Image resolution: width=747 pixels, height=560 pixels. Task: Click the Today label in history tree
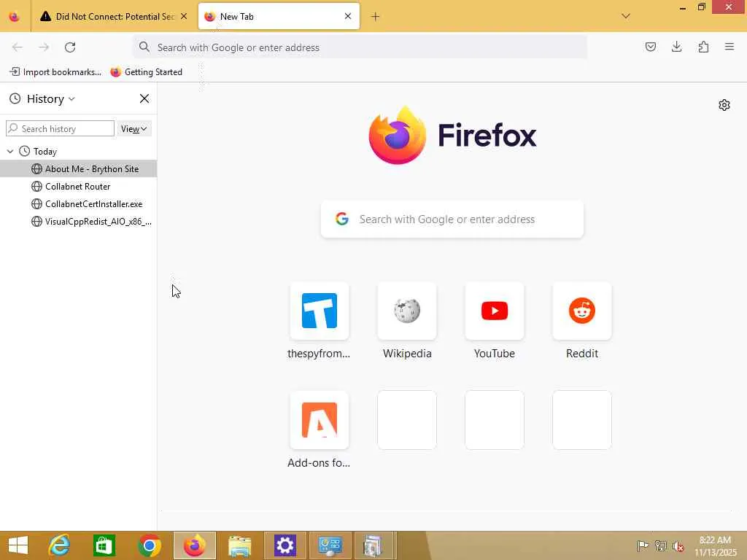pyautogui.click(x=45, y=152)
